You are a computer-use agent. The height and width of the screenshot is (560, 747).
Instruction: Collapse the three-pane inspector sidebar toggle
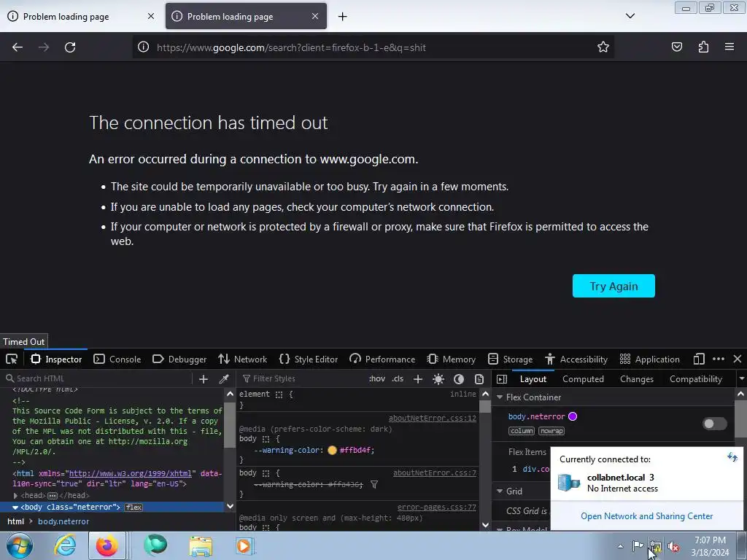tap(502, 379)
